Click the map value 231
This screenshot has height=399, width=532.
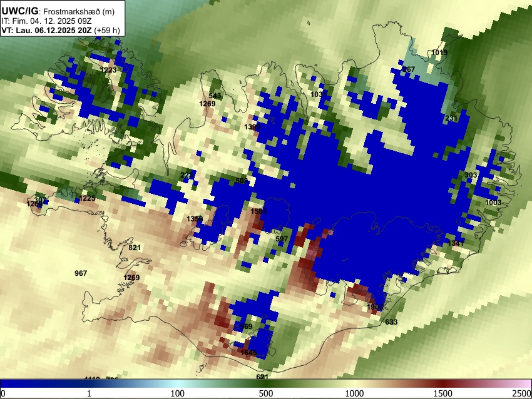tap(451, 118)
